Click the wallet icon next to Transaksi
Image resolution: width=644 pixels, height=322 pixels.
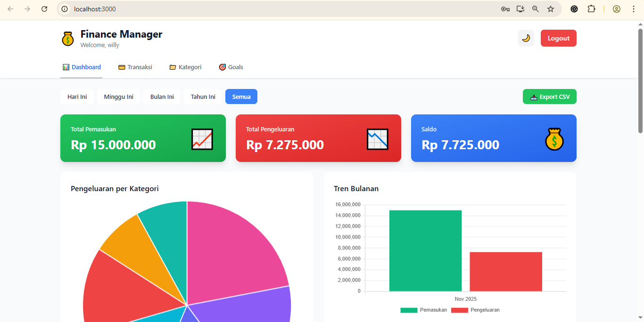[x=121, y=67]
